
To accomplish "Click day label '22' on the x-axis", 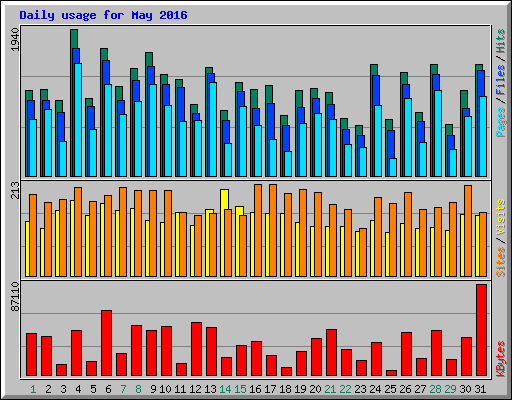I will point(345,389).
